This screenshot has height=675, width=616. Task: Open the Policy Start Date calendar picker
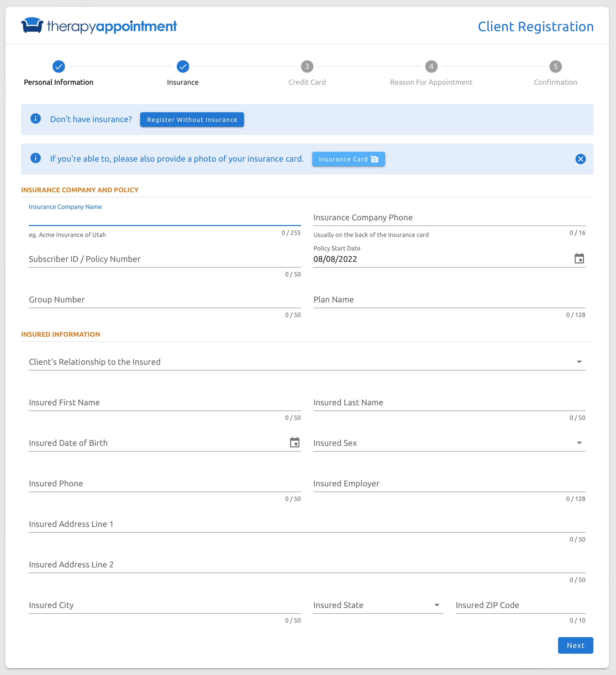coord(580,258)
